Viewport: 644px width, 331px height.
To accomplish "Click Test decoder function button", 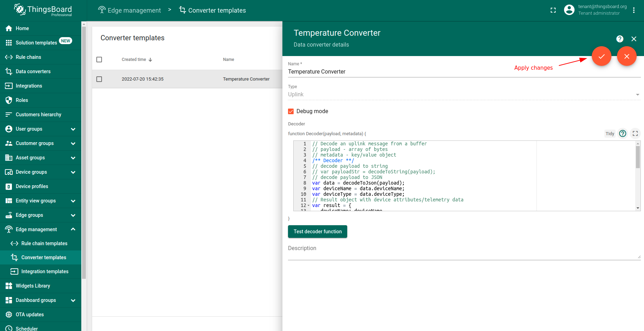I will tap(317, 232).
